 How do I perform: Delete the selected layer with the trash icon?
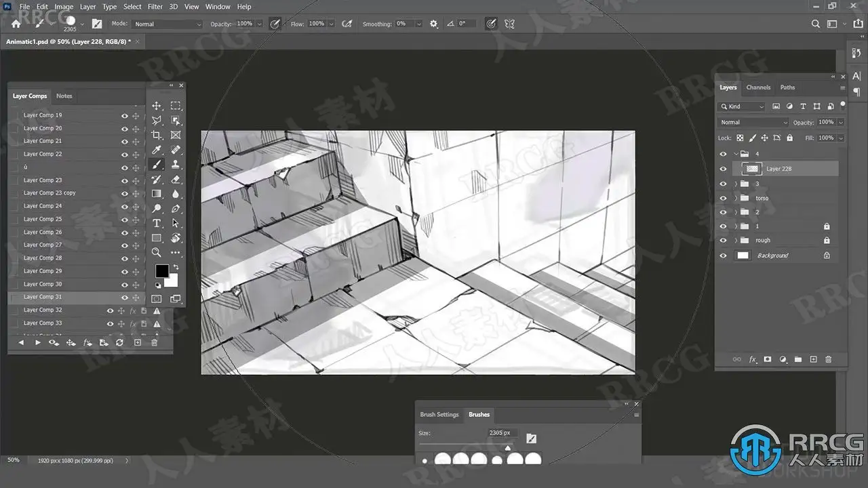point(829,359)
